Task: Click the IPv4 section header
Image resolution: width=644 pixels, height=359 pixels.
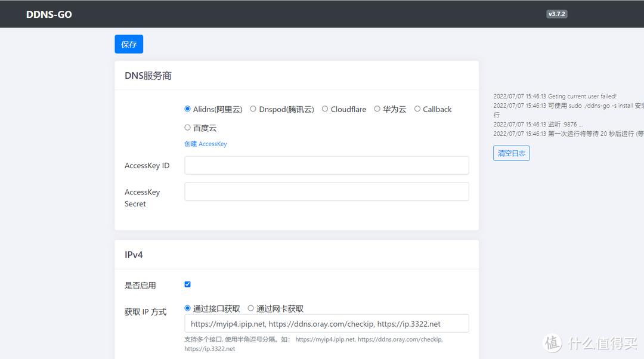Action: point(134,255)
